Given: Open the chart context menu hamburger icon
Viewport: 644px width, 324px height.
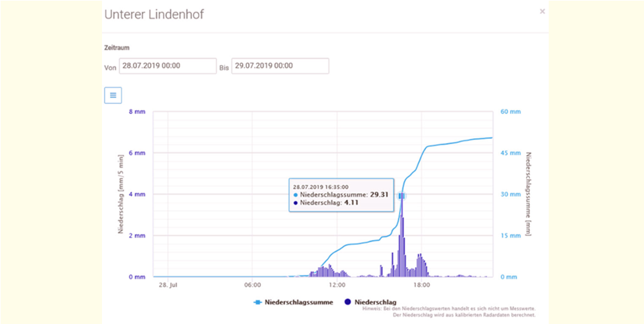Looking at the screenshot, I should pyautogui.click(x=113, y=95).
